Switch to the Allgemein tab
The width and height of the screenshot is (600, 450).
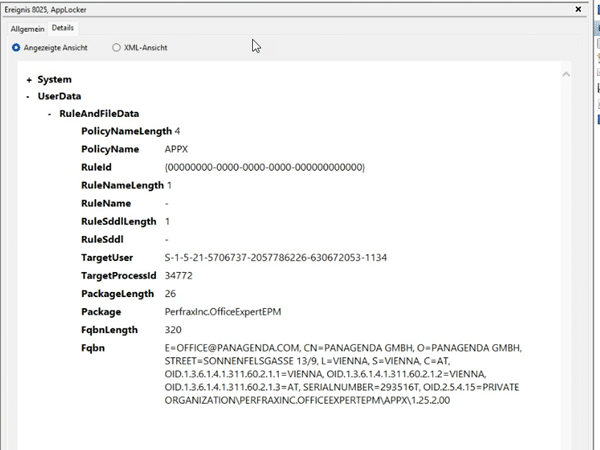pos(28,29)
